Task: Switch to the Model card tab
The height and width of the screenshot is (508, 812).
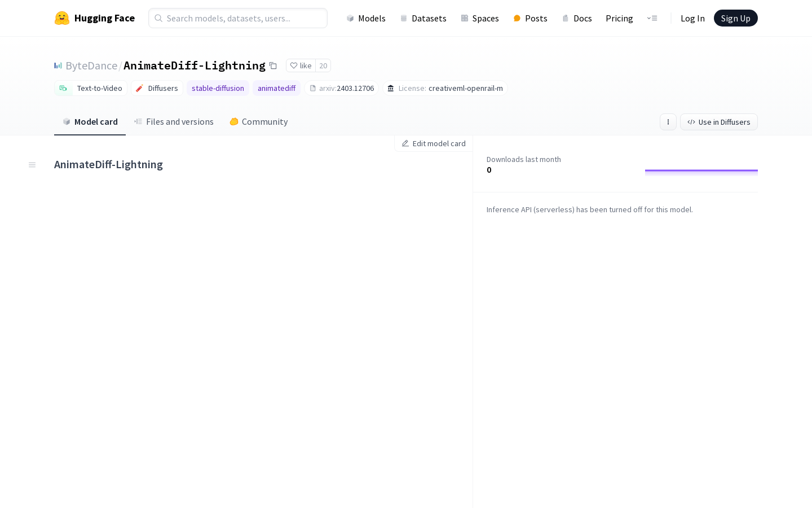Action: [x=90, y=121]
